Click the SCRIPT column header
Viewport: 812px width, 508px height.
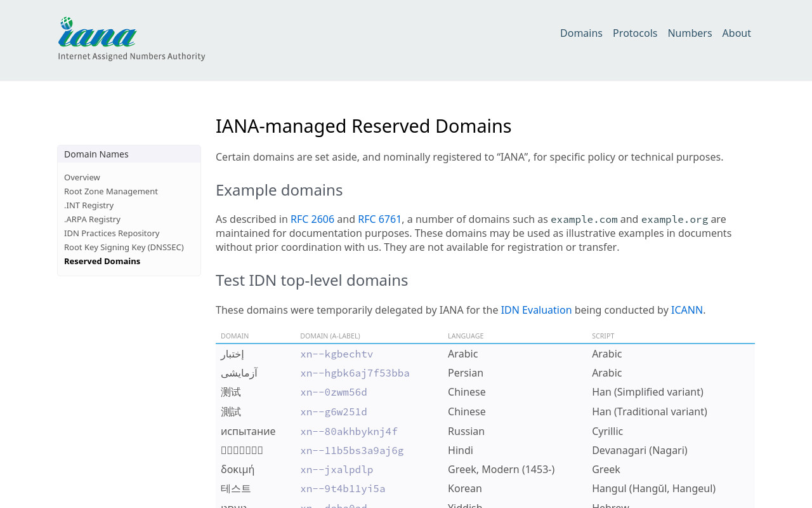coord(603,336)
